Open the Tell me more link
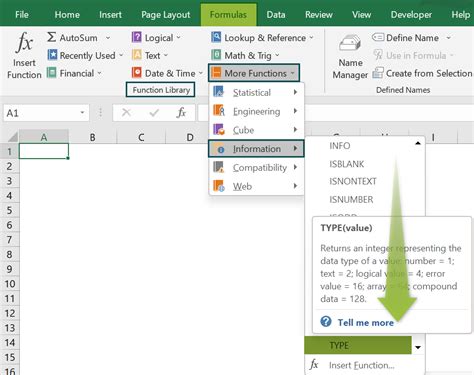Image resolution: width=474 pixels, height=375 pixels. (x=366, y=322)
